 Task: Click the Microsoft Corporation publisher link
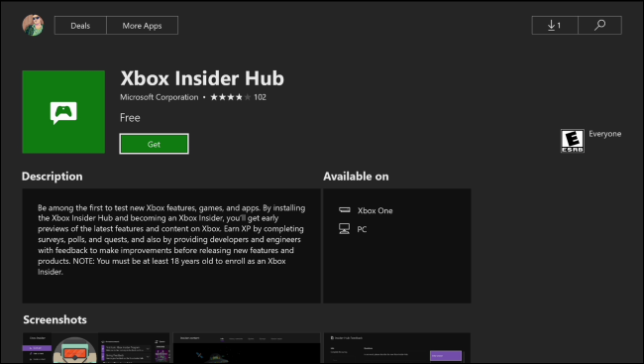(x=159, y=97)
